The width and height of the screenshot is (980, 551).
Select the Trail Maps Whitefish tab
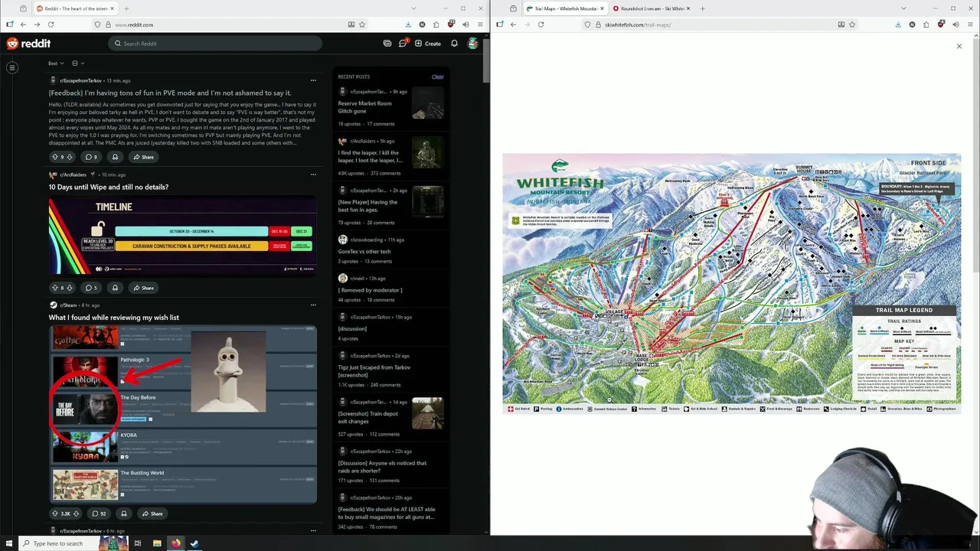coord(566,8)
